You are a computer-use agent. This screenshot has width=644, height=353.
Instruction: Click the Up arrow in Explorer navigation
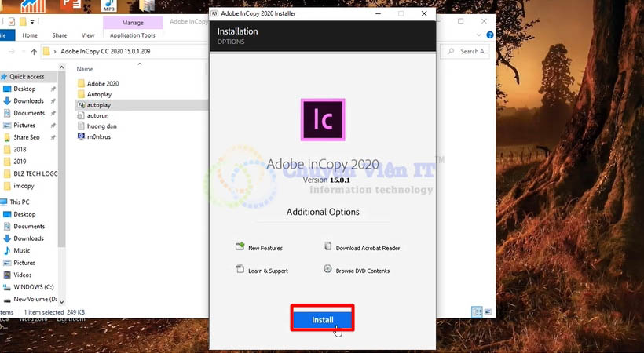pos(33,51)
